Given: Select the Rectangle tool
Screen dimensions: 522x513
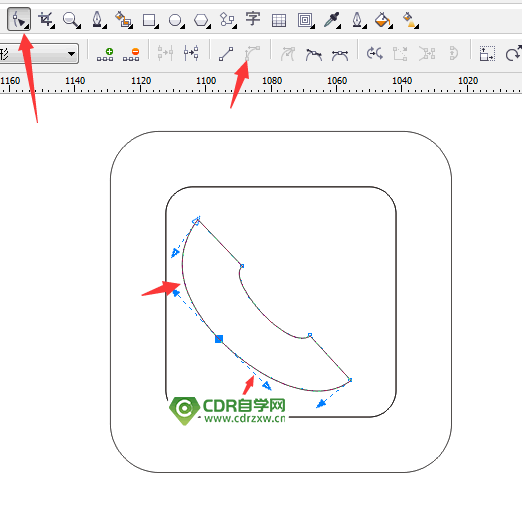Looking at the screenshot, I should [150, 20].
